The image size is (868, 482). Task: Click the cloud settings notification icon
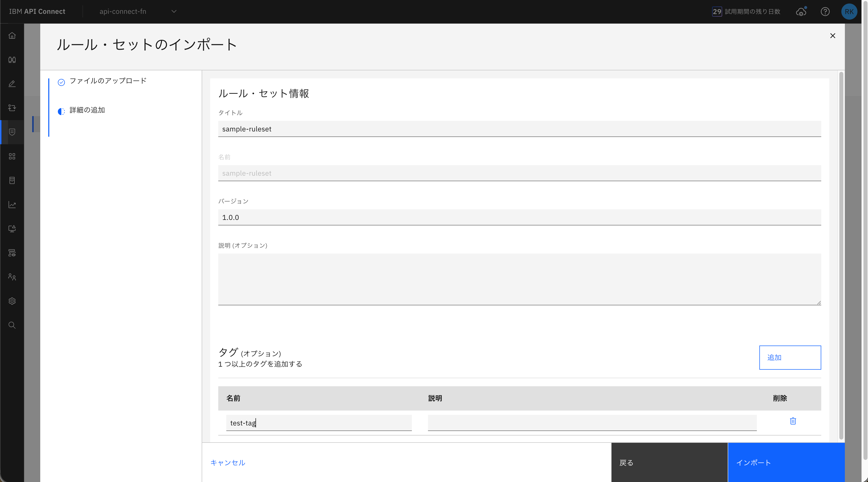coord(801,12)
